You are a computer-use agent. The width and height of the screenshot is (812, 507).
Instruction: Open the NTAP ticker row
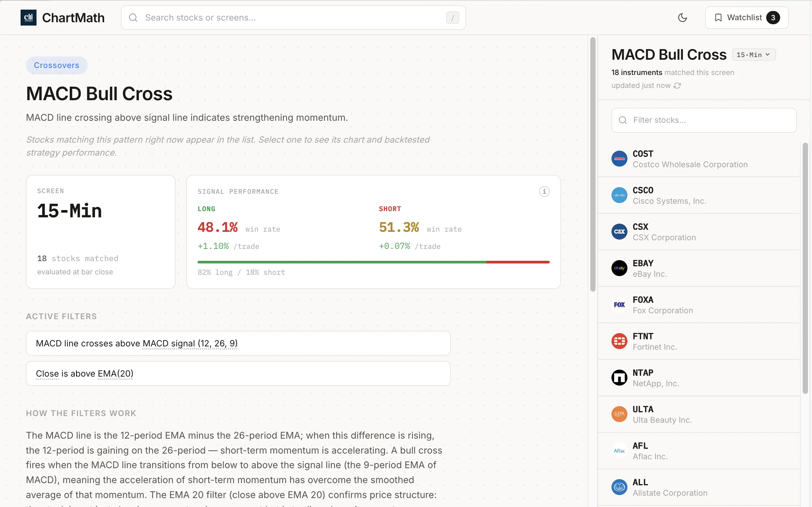click(699, 378)
